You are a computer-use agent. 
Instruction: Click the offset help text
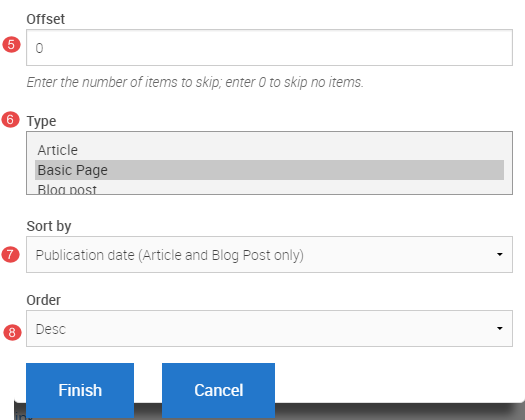click(195, 82)
